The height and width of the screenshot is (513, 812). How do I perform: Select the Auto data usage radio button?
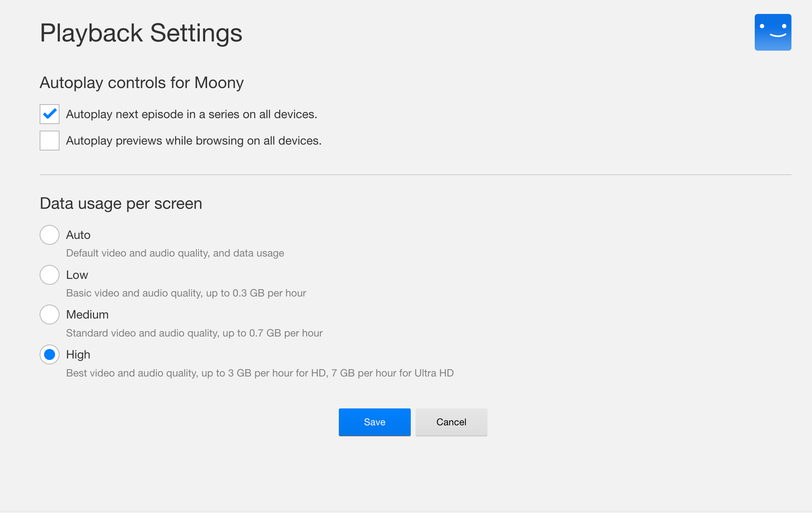50,235
